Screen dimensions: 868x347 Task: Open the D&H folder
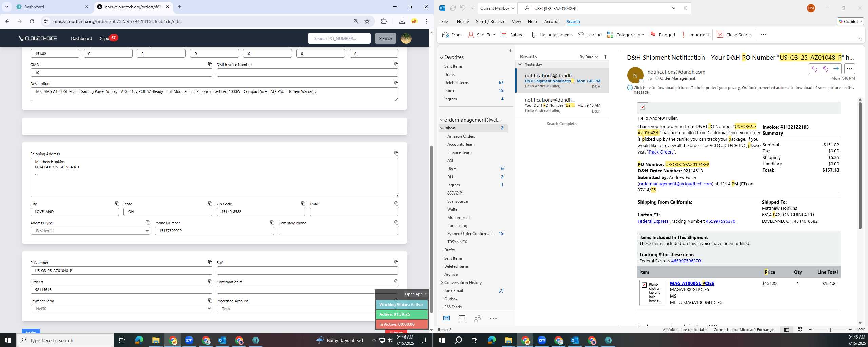pyautogui.click(x=452, y=169)
